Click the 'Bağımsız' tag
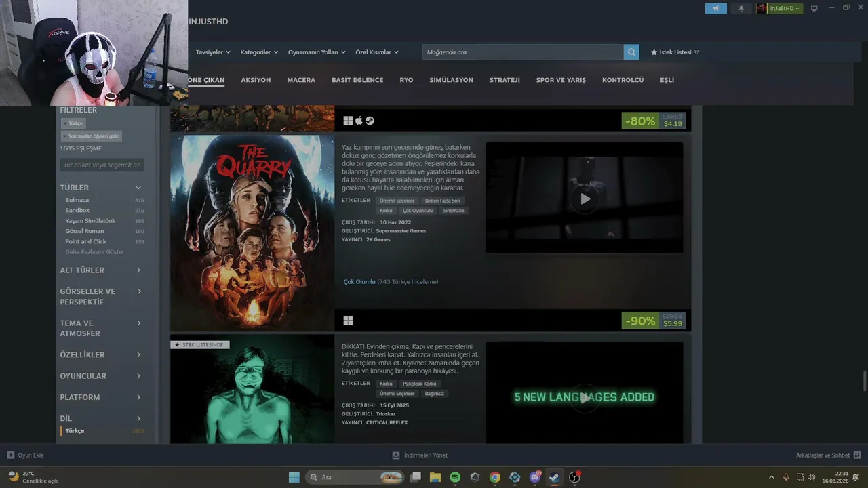This screenshot has width=868, height=488. pos(434,394)
